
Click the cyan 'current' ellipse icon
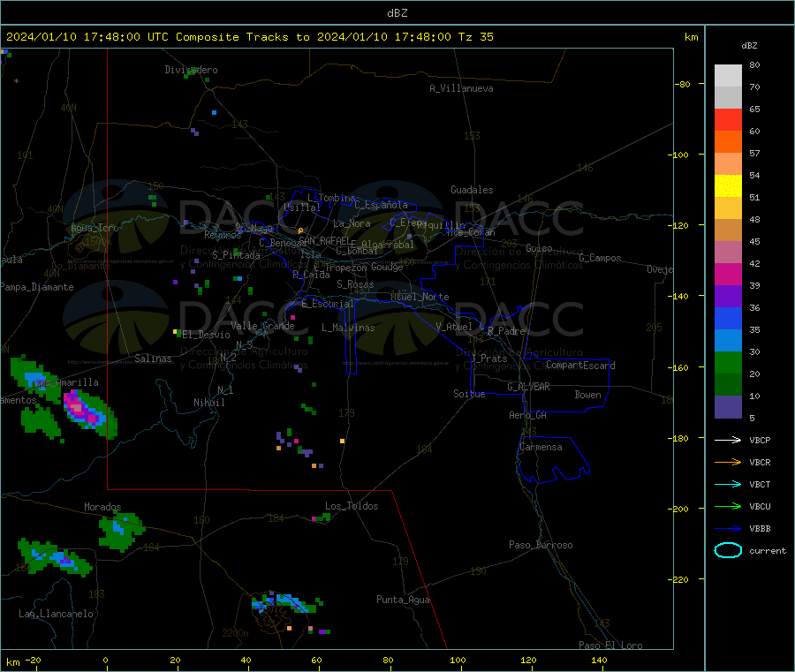tap(728, 550)
